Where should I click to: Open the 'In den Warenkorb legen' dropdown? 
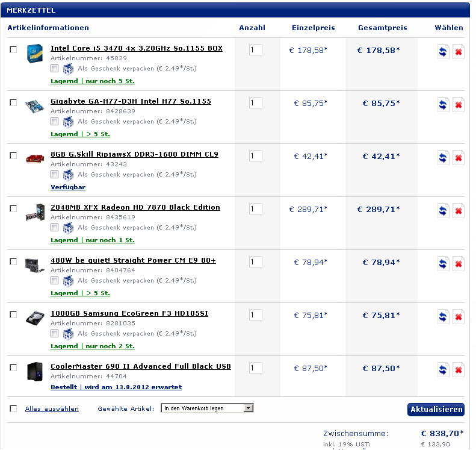tap(207, 408)
